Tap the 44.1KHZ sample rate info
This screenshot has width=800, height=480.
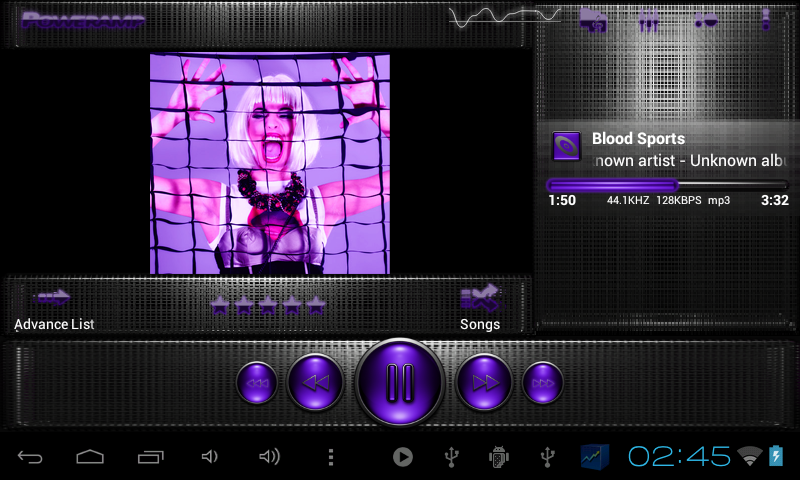tap(628, 200)
